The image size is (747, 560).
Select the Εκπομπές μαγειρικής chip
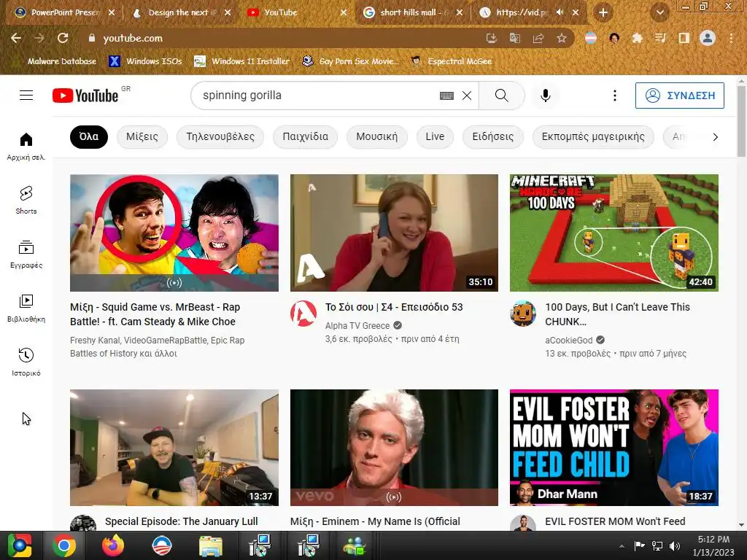(593, 136)
